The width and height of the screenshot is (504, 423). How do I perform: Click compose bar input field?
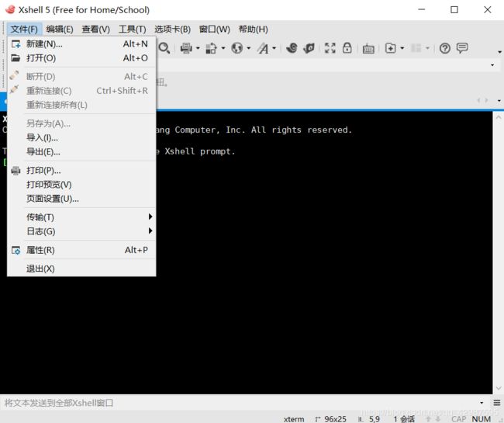(x=240, y=403)
